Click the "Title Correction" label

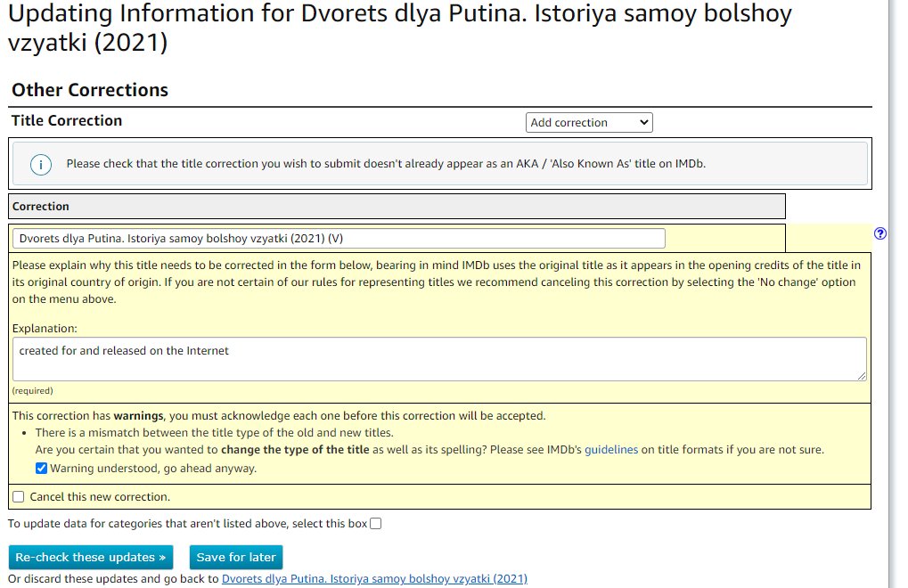pos(67,121)
